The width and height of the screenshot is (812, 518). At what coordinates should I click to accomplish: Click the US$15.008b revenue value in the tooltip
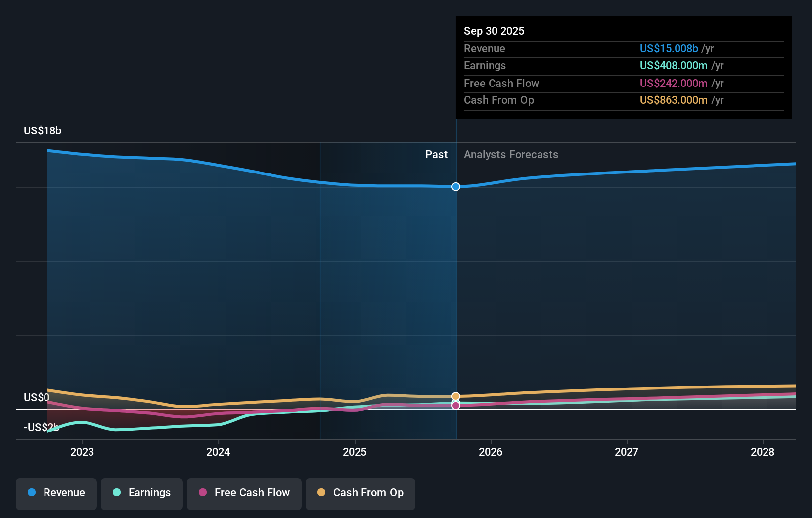[669, 48]
